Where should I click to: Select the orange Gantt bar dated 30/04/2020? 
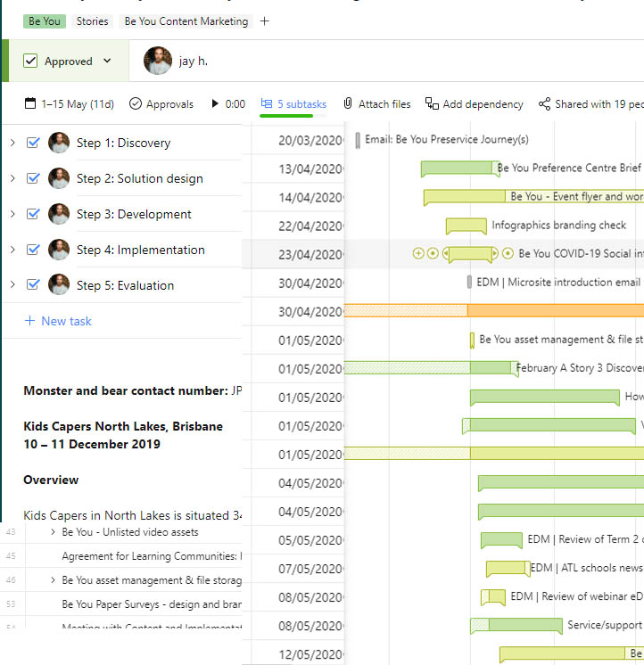pyautogui.click(x=494, y=310)
